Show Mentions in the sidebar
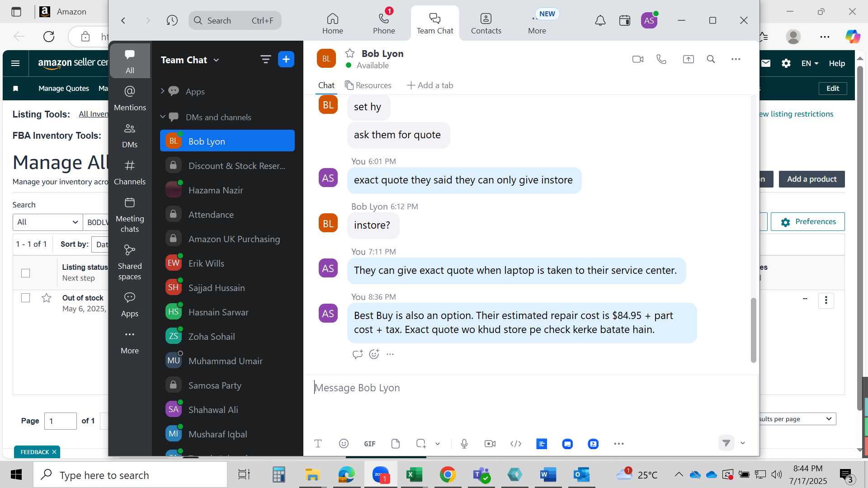868x488 pixels. tap(130, 99)
